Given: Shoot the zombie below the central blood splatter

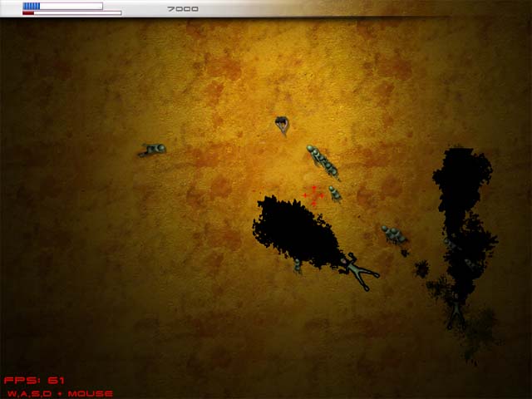Looking at the screenshot, I should tap(298, 266).
